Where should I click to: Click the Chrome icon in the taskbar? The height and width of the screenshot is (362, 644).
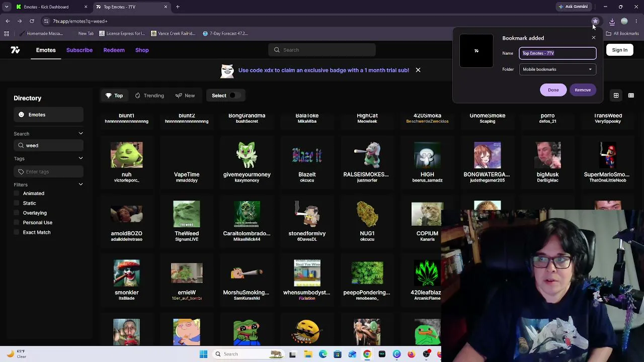click(x=367, y=354)
